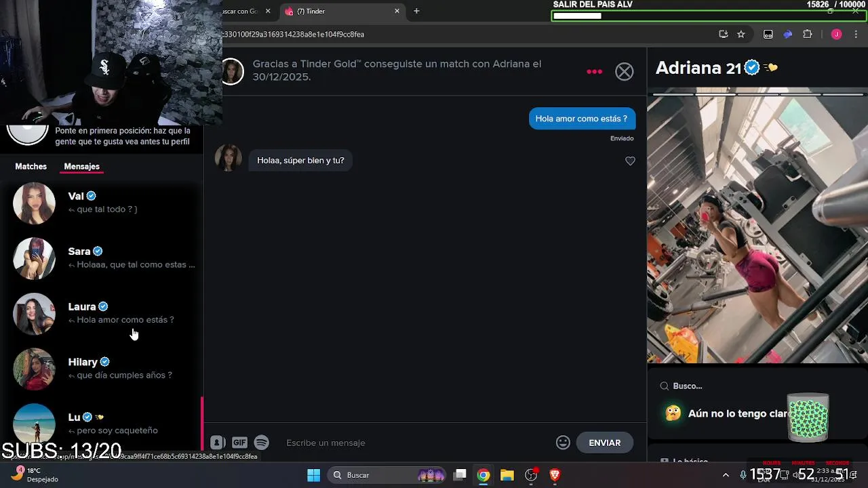
Task: Open File Explorer from the taskbar
Action: pyautogui.click(x=507, y=475)
